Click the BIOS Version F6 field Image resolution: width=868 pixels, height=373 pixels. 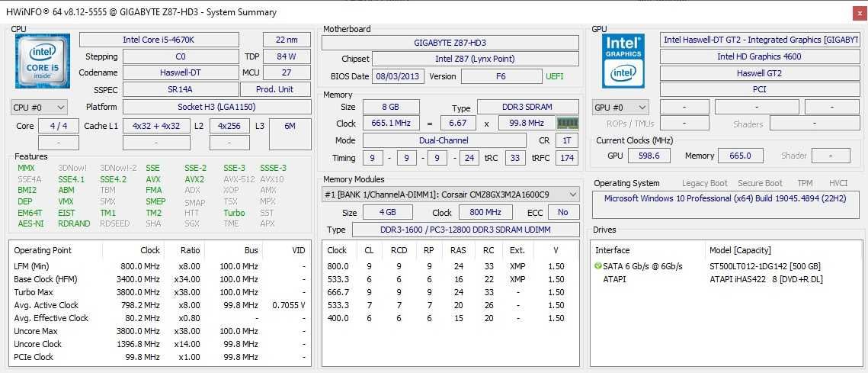point(501,76)
